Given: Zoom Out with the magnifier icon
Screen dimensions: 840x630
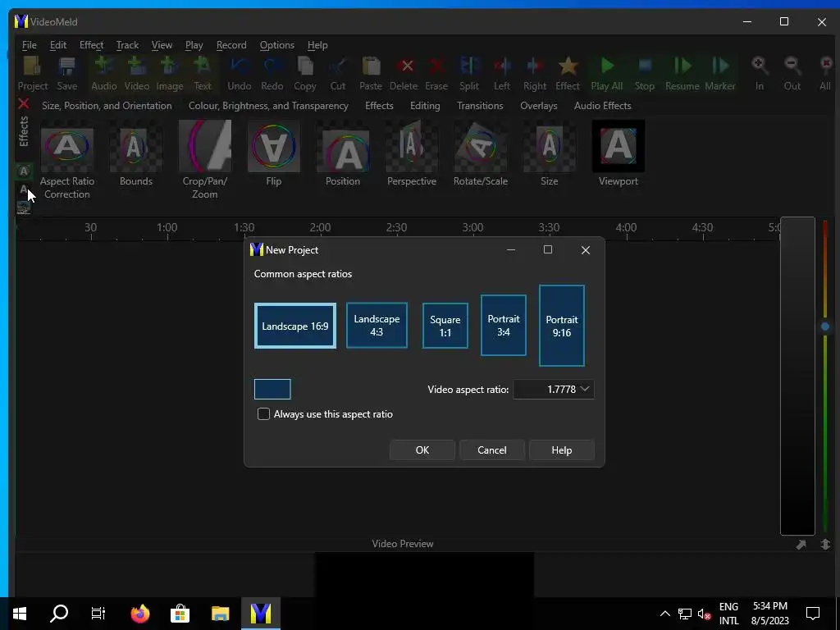Looking at the screenshot, I should click(792, 73).
